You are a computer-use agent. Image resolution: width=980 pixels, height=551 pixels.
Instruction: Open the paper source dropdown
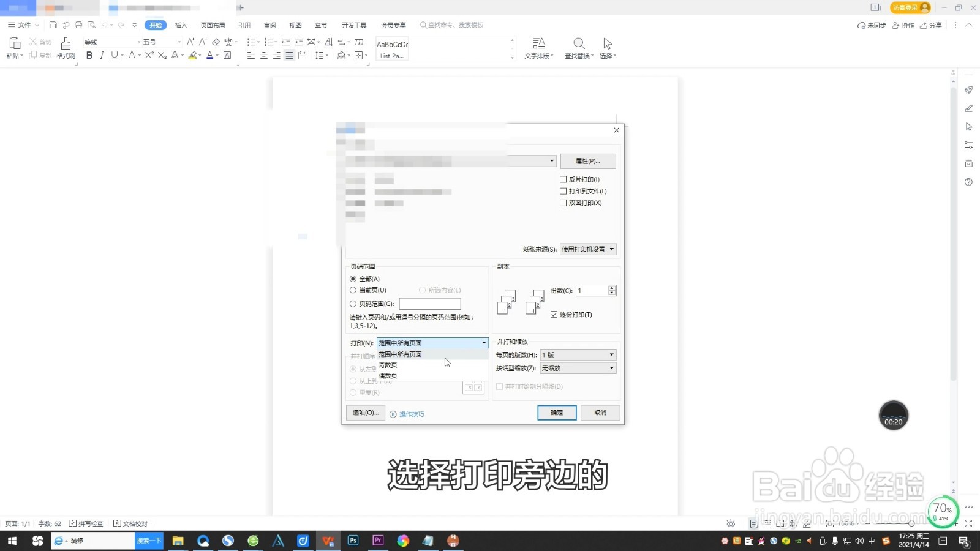(588, 249)
